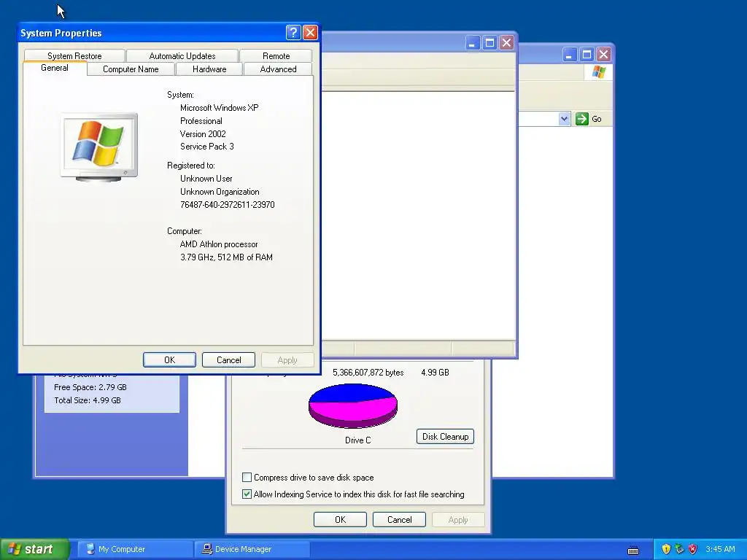Click the yellow security shield tray icon
This screenshot has height=560, width=747.
[x=666, y=549]
